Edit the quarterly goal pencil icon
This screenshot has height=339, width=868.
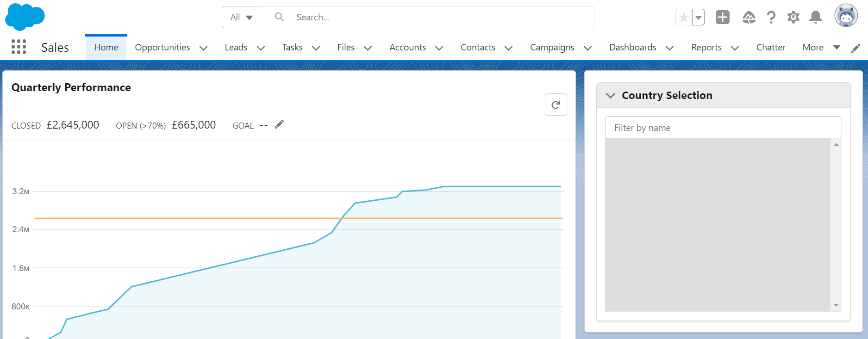tap(279, 124)
